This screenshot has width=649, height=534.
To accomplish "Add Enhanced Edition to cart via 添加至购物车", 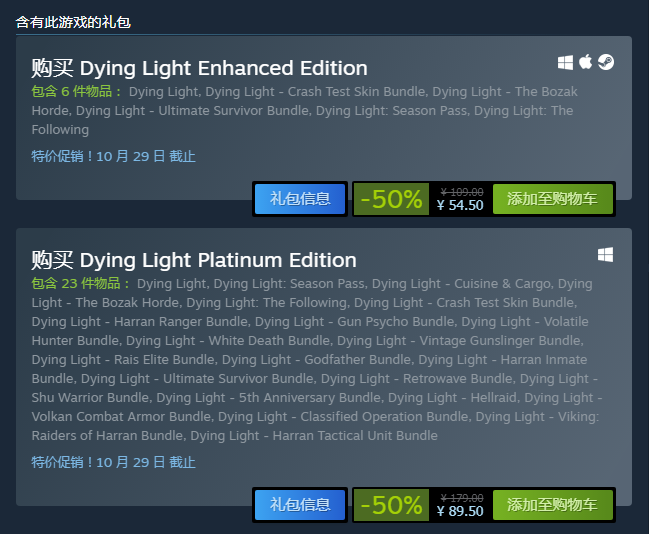I will coord(553,199).
